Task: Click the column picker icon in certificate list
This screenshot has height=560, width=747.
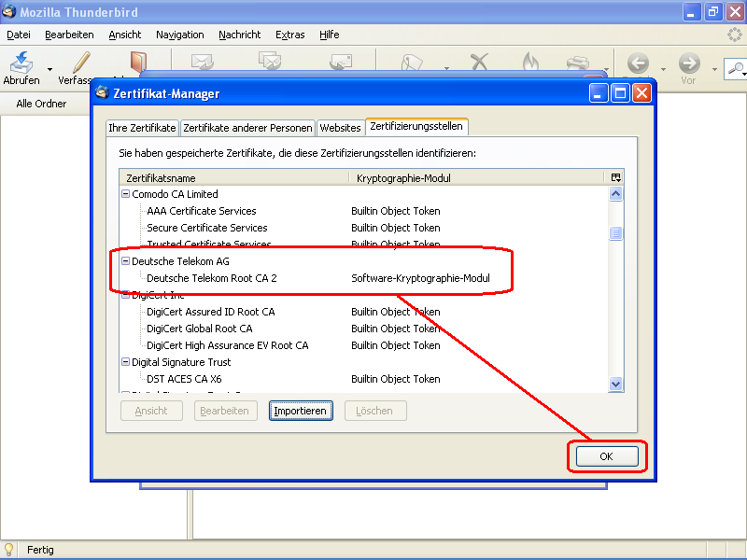Action: [615, 177]
